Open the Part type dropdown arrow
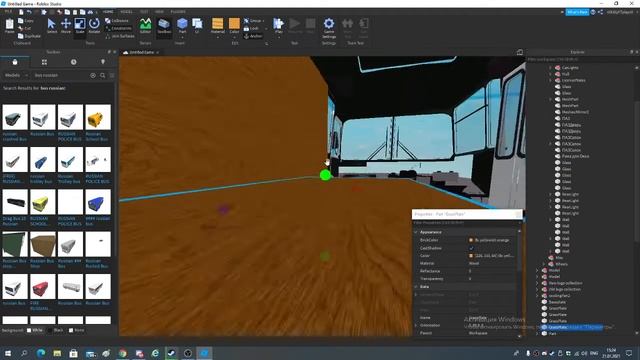The image size is (640, 360). point(182,37)
